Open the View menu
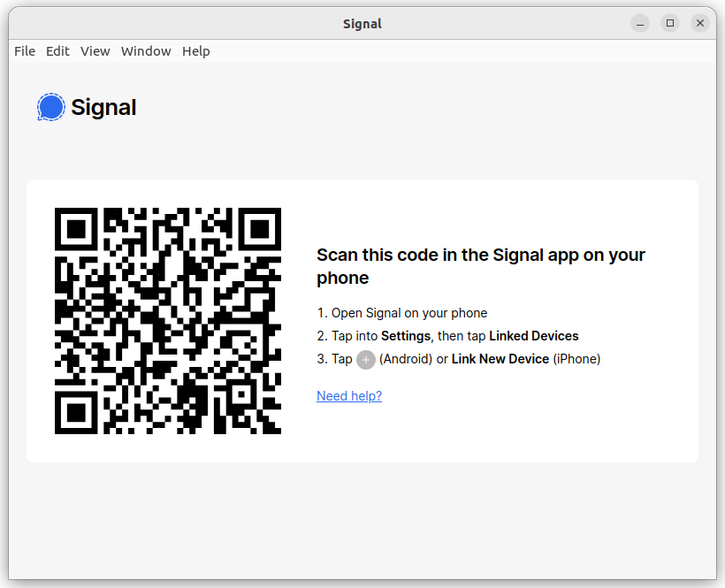This screenshot has height=588, width=725. pyautogui.click(x=95, y=51)
